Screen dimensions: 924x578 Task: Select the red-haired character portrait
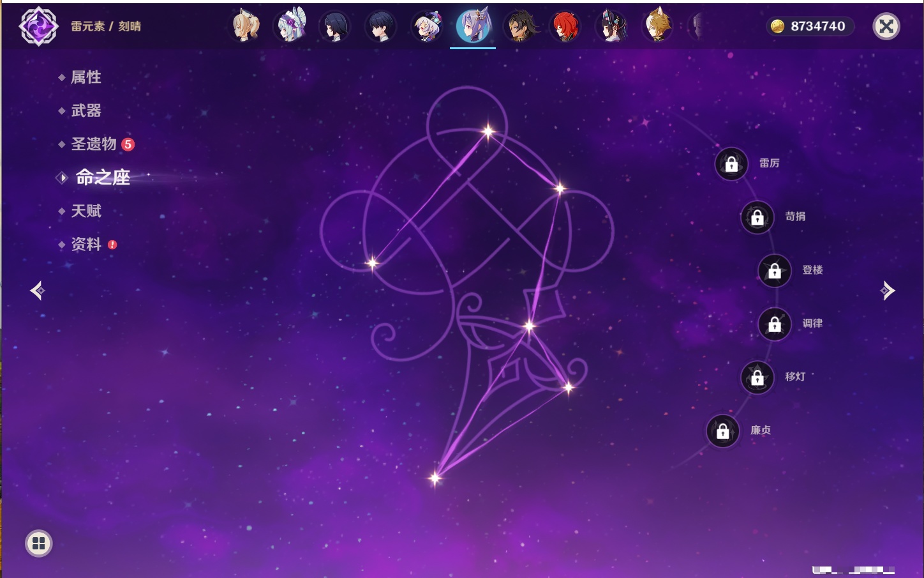pyautogui.click(x=565, y=26)
